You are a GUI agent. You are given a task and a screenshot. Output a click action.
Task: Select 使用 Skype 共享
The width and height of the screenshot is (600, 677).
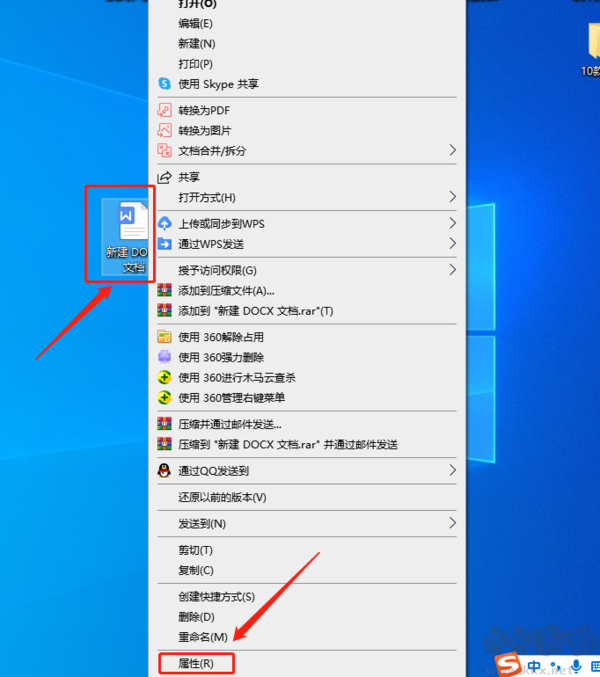point(218,84)
